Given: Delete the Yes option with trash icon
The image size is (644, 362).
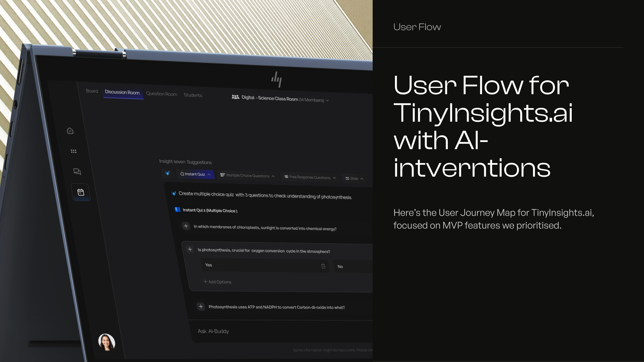Looking at the screenshot, I should [x=323, y=266].
